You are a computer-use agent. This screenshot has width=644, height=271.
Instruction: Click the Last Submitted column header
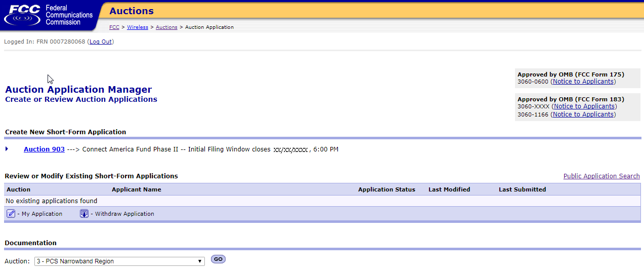[x=522, y=189]
